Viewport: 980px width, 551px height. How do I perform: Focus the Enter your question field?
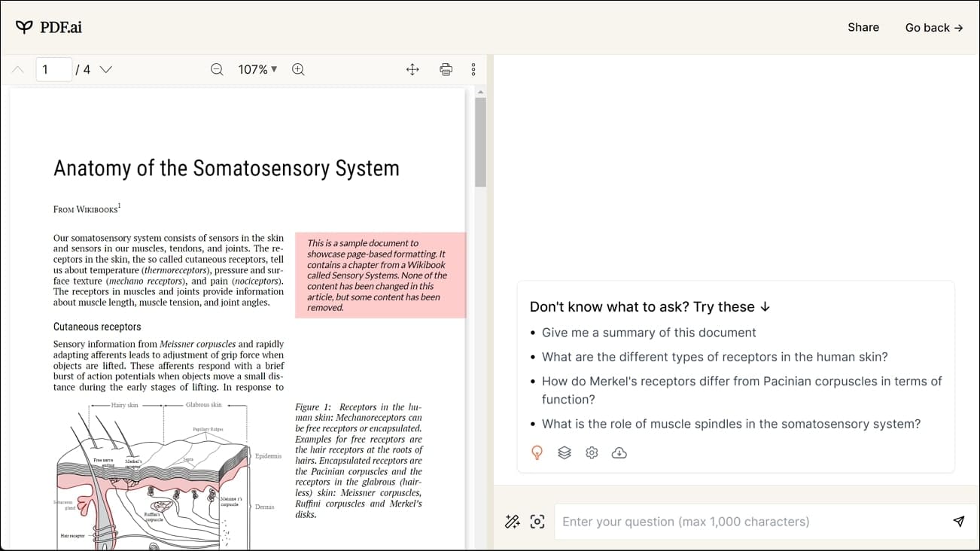pyautogui.click(x=753, y=522)
